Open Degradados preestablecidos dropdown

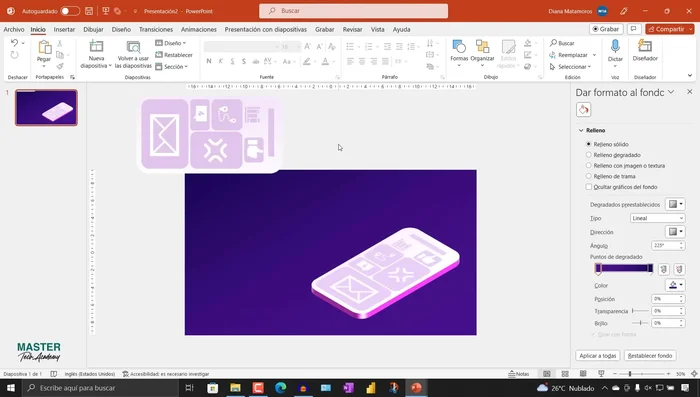(x=675, y=205)
